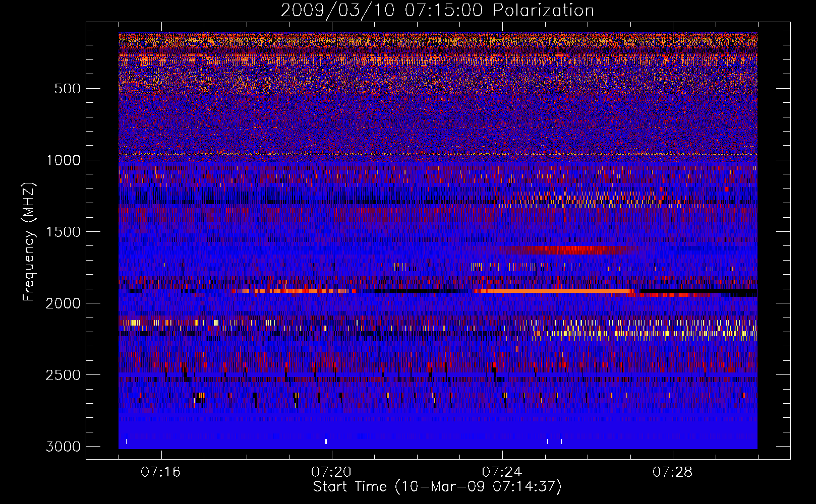The width and height of the screenshot is (816, 504).
Task: Click the '07:20' time axis label
Action: click(x=331, y=472)
